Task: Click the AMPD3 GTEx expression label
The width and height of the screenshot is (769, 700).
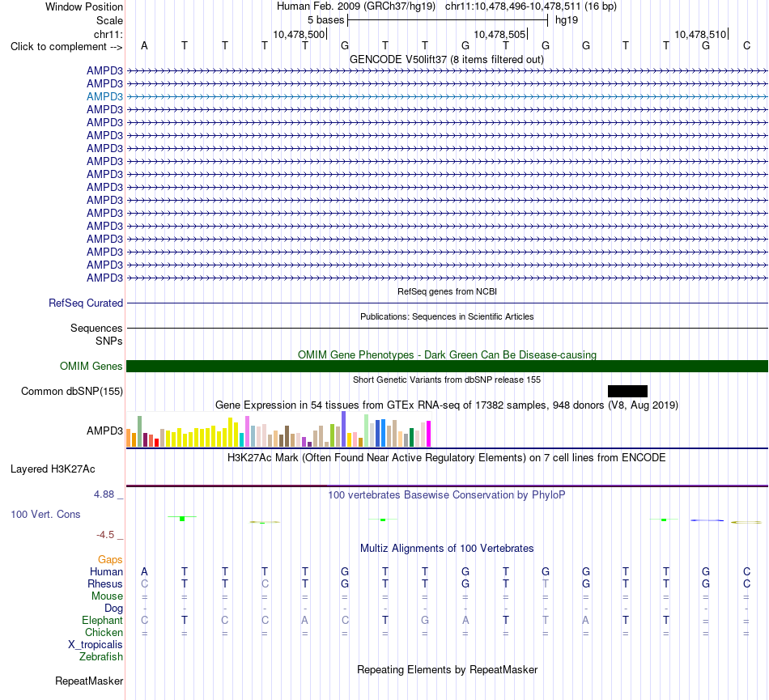Action: (x=104, y=431)
